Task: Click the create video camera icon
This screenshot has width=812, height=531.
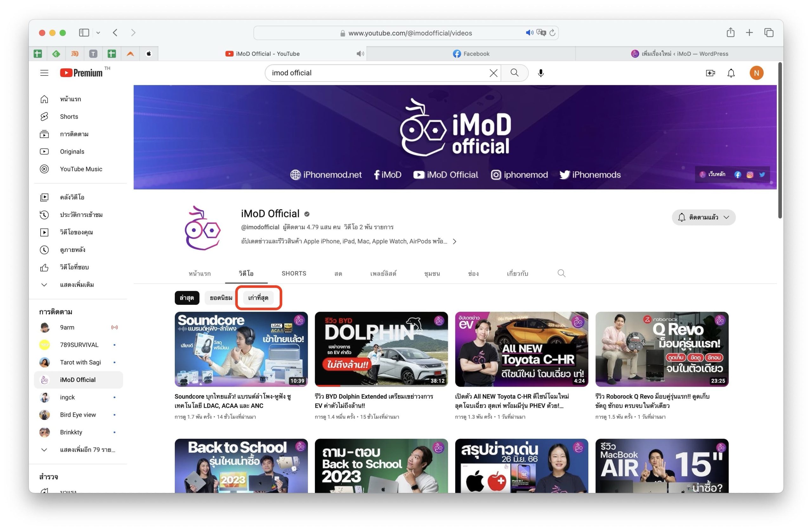Action: point(710,73)
